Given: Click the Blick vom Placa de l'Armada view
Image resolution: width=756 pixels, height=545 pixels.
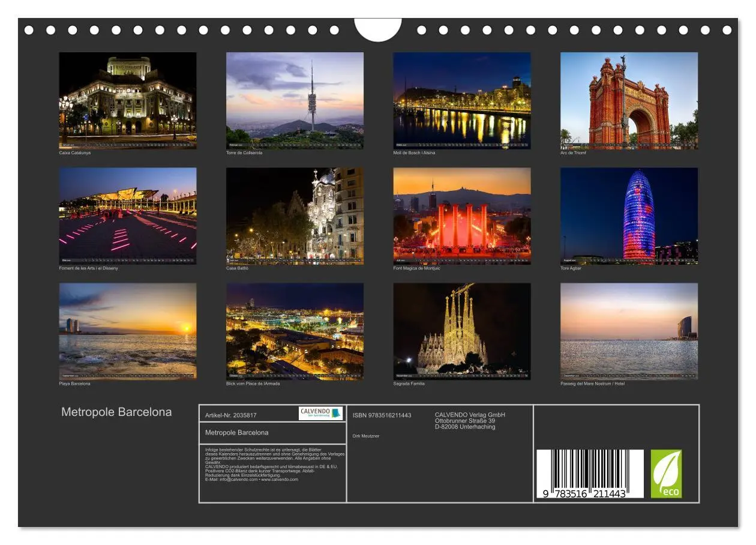Looking at the screenshot, I should coord(293,330).
